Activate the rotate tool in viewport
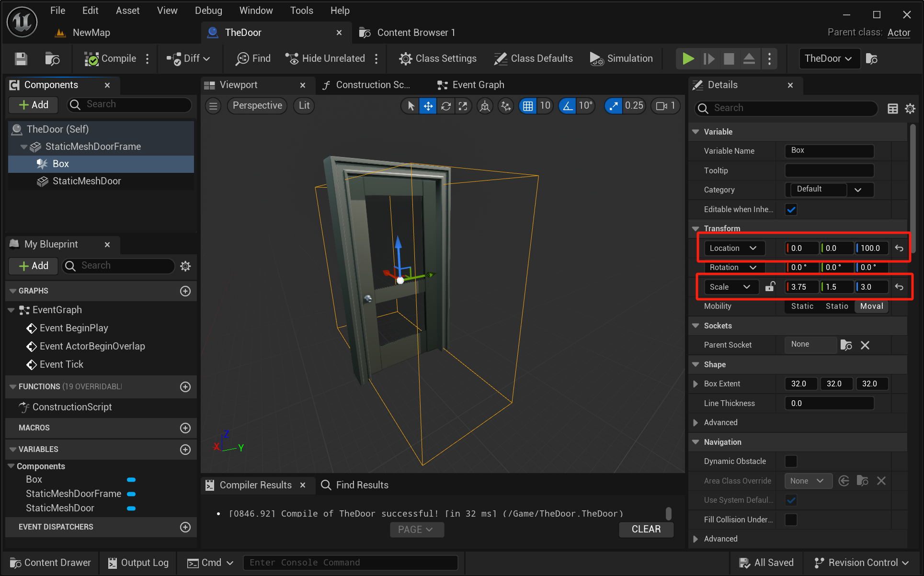 pyautogui.click(x=446, y=106)
